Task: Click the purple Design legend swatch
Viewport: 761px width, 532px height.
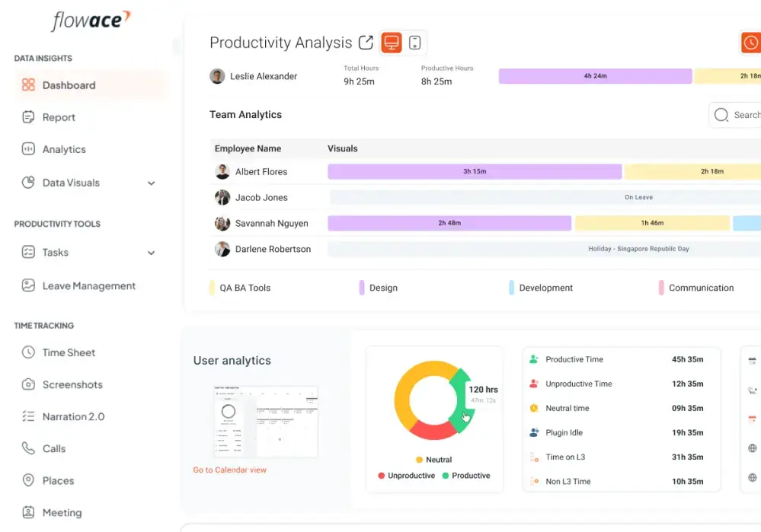Action: [x=362, y=288]
